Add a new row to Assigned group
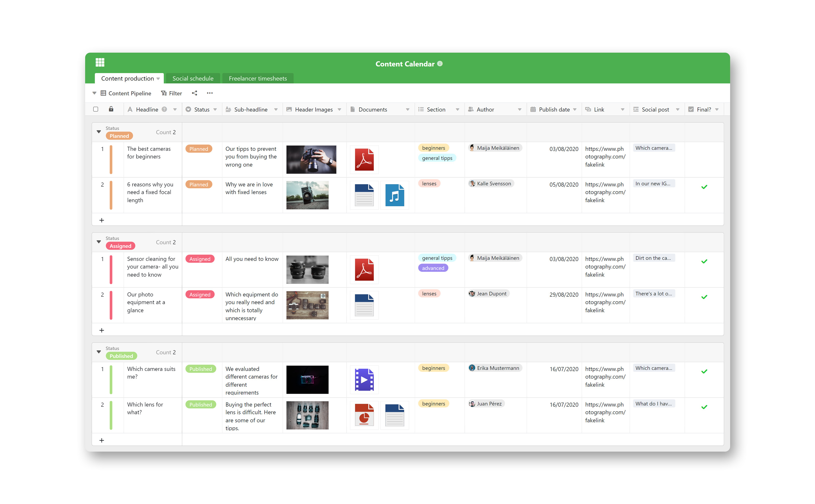Viewport: 815px width, 504px height. [102, 330]
